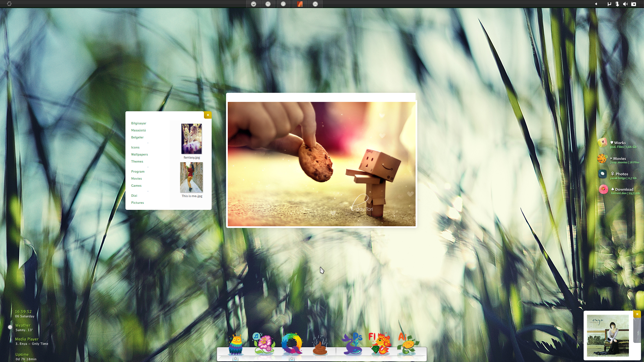Click the Uptime label
Image resolution: width=644 pixels, height=362 pixels.
(x=22, y=355)
